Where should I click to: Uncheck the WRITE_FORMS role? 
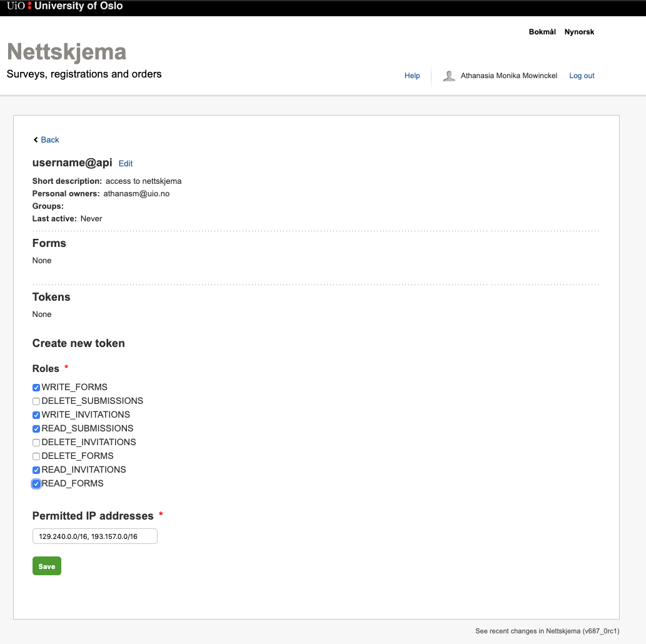pyautogui.click(x=36, y=388)
